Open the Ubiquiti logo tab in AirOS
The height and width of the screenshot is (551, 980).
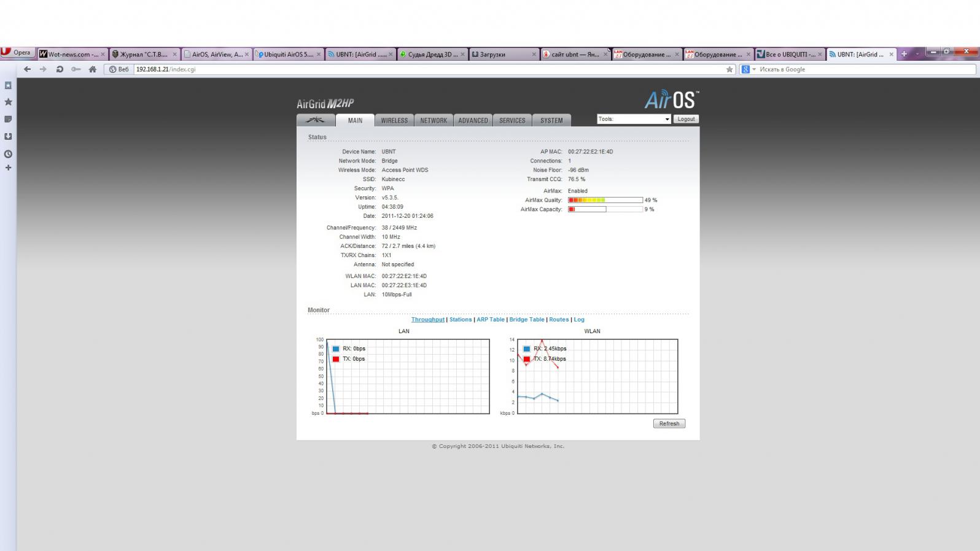pyautogui.click(x=316, y=120)
